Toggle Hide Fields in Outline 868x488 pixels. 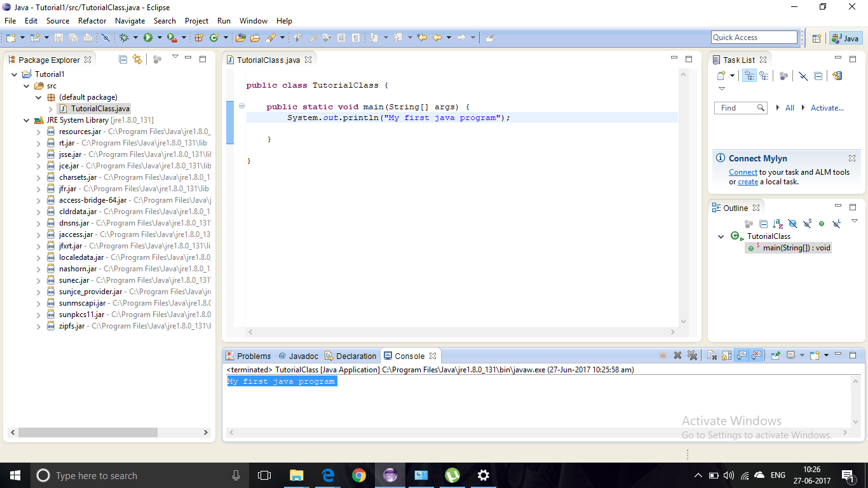(x=792, y=224)
